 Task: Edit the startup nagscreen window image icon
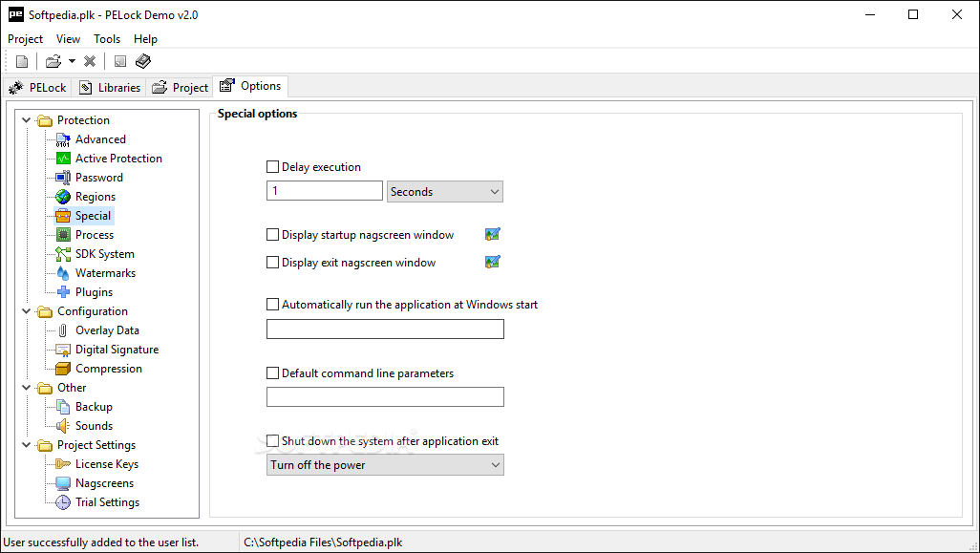coord(493,234)
